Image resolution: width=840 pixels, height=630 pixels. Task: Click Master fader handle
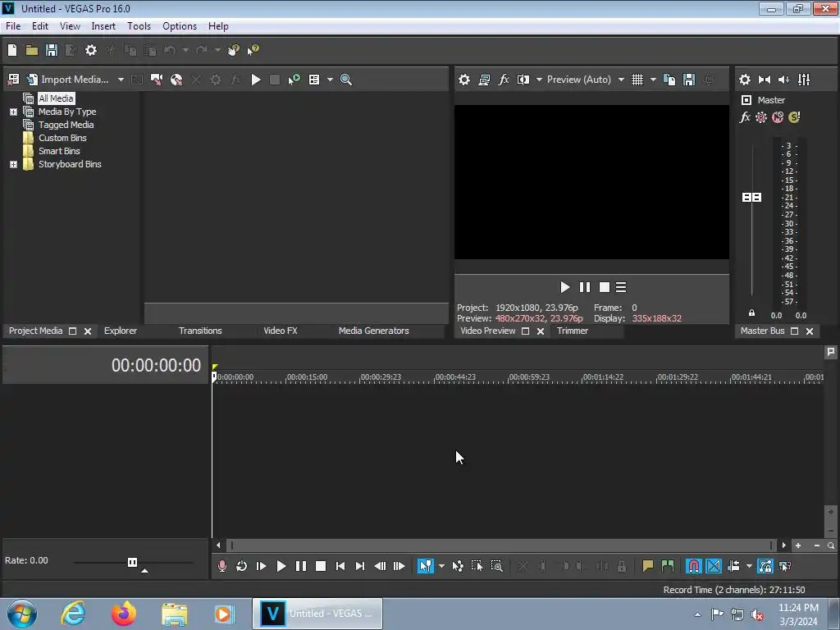pyautogui.click(x=751, y=198)
